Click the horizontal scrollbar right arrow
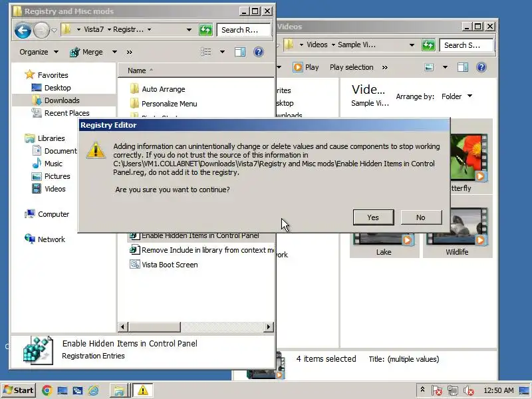This screenshot has width=532, height=399. 269,327
